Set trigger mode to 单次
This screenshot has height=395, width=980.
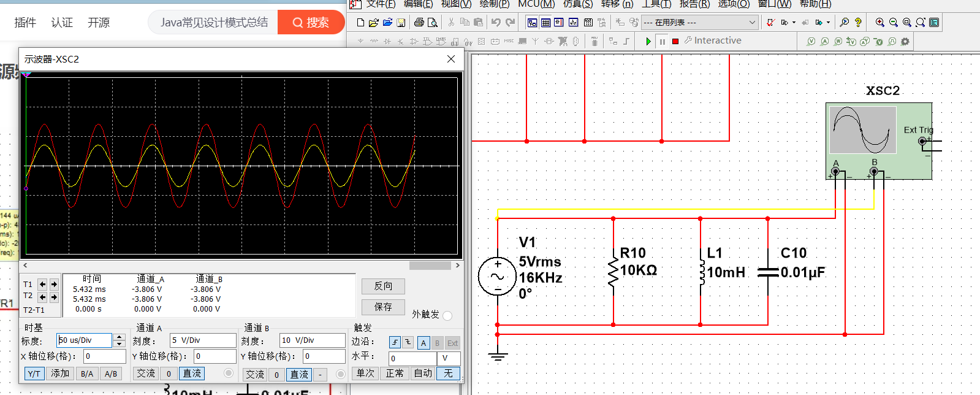click(365, 374)
